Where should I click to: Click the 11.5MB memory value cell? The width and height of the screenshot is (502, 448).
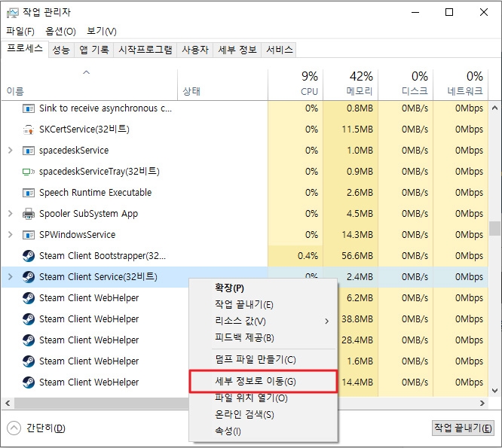350,130
